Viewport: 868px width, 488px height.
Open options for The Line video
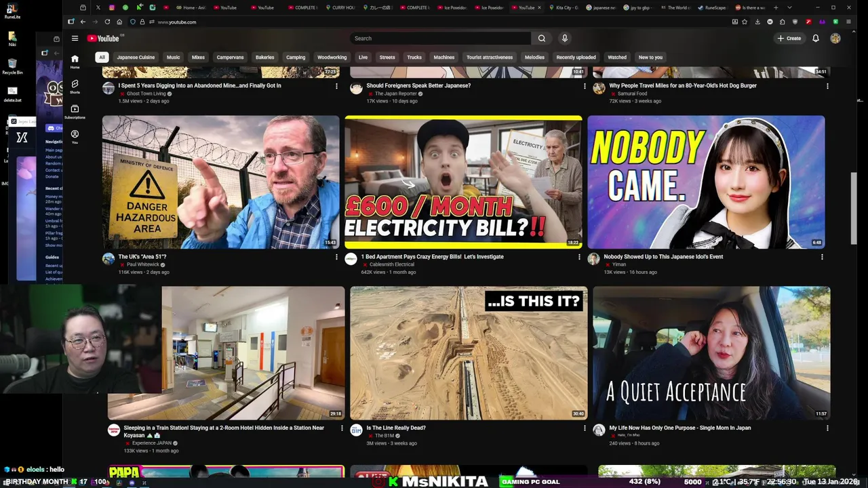tap(585, 428)
